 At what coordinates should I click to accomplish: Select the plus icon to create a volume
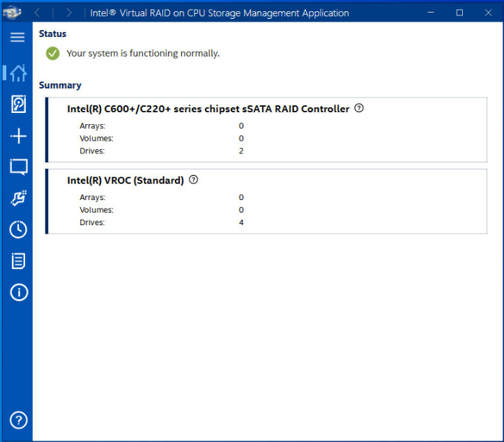pyautogui.click(x=18, y=136)
